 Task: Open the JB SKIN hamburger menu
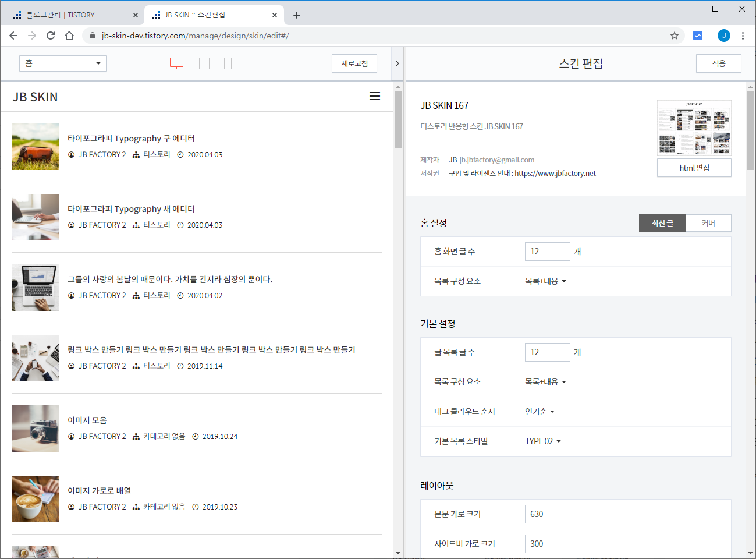coord(375,97)
